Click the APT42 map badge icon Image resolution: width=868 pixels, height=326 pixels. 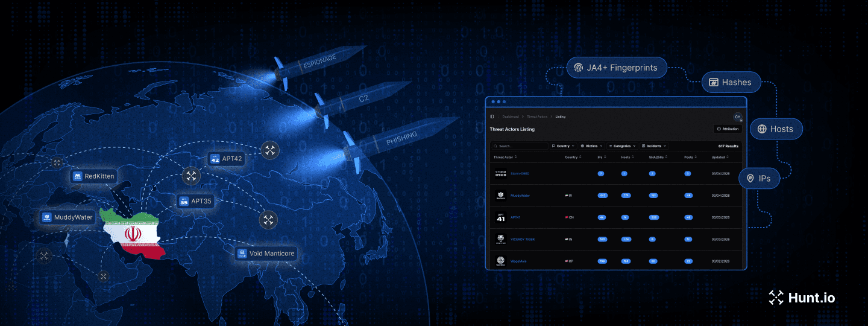click(x=215, y=159)
